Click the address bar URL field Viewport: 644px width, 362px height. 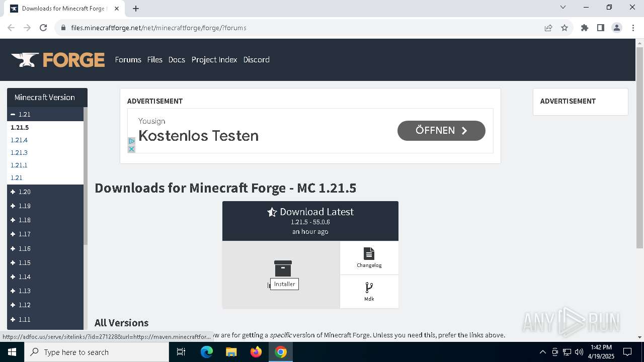[302, 28]
